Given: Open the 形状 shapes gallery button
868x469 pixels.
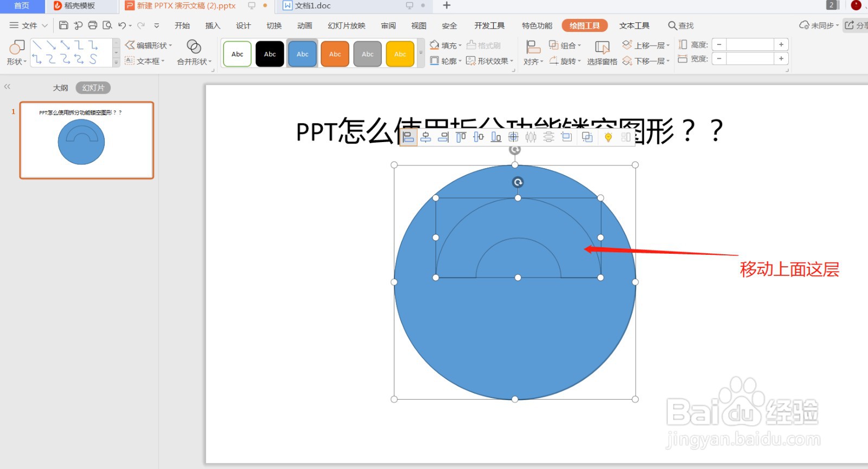Looking at the screenshot, I should [x=17, y=53].
